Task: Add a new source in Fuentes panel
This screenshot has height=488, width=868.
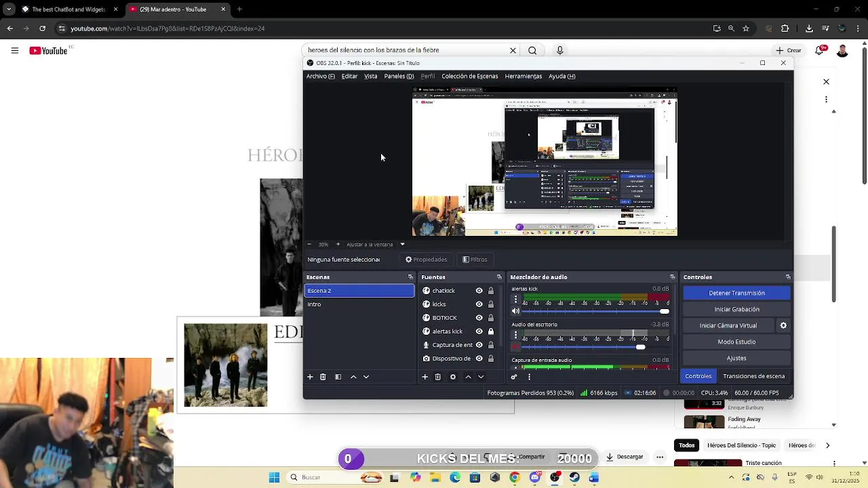Action: 425,377
